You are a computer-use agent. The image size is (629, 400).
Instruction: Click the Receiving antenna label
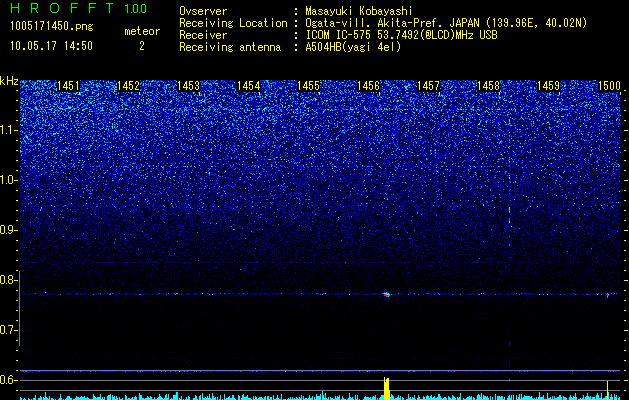coord(230,47)
